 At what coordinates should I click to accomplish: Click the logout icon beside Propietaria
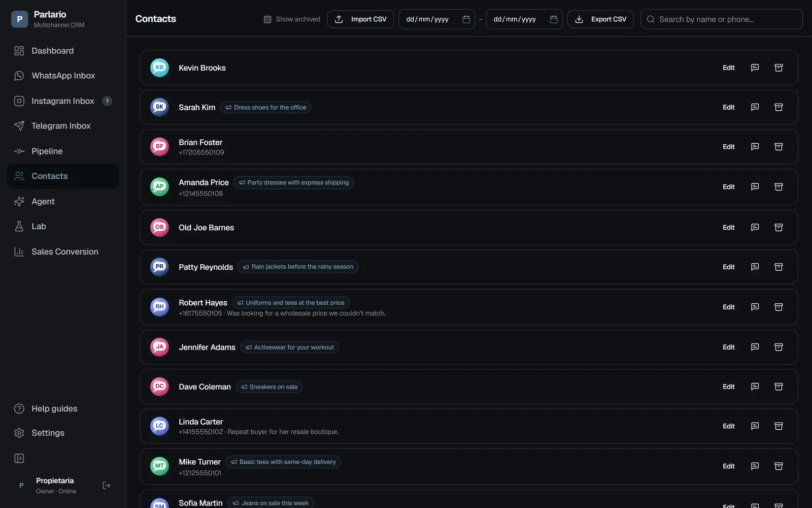point(107,486)
